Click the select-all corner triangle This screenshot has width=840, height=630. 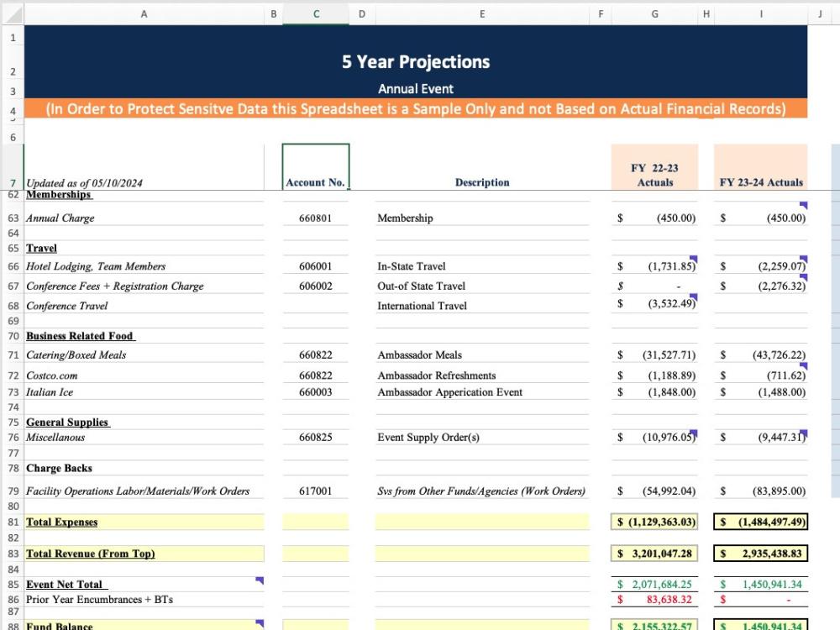point(13,14)
